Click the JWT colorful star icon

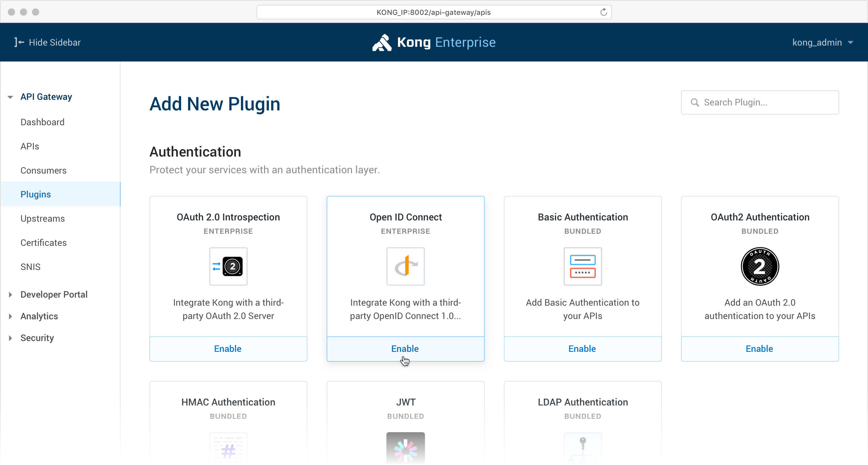(405, 448)
